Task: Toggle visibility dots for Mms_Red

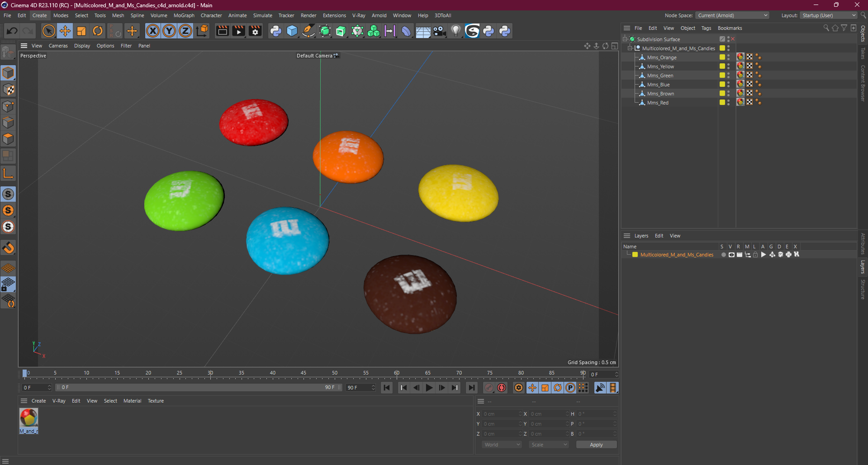Action: point(728,103)
